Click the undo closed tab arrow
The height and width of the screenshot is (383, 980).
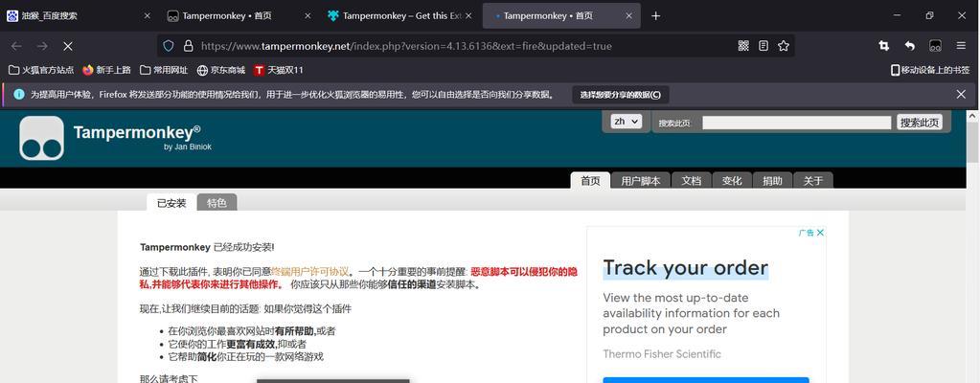[x=910, y=46]
